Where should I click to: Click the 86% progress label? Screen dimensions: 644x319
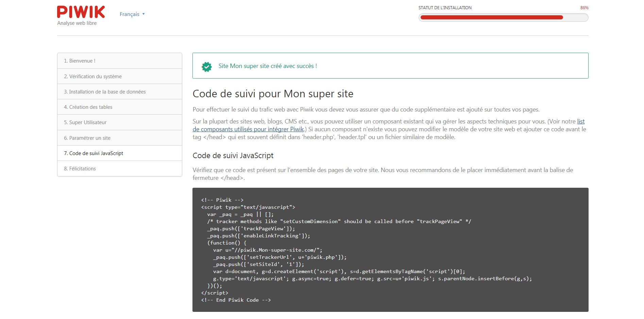click(584, 8)
